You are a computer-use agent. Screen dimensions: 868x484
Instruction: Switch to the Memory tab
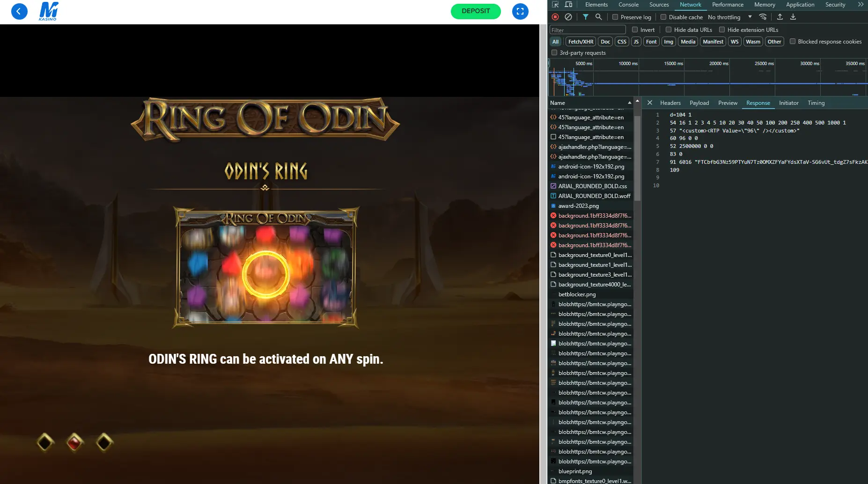[x=765, y=5]
